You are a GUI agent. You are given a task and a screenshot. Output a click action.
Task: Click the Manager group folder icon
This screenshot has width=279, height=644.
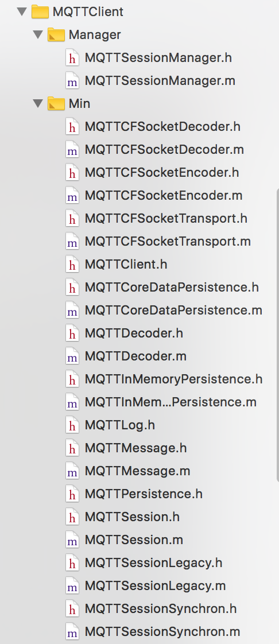tap(56, 34)
